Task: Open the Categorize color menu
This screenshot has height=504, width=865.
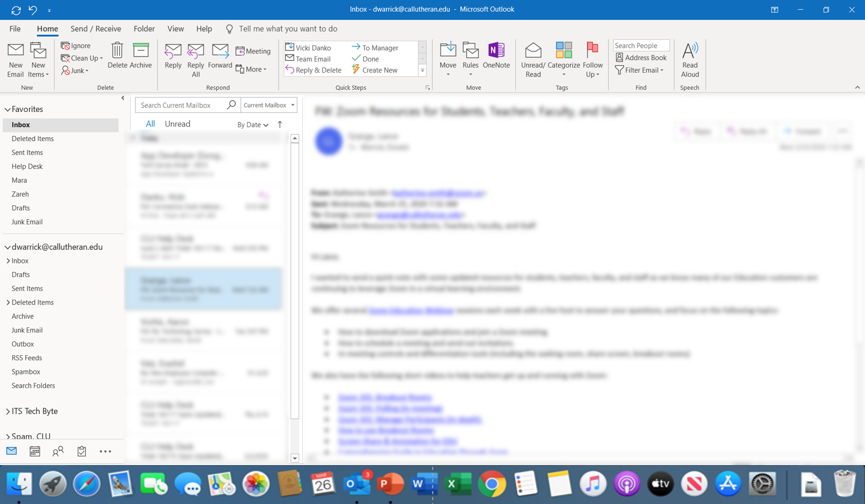Action: pos(564,60)
